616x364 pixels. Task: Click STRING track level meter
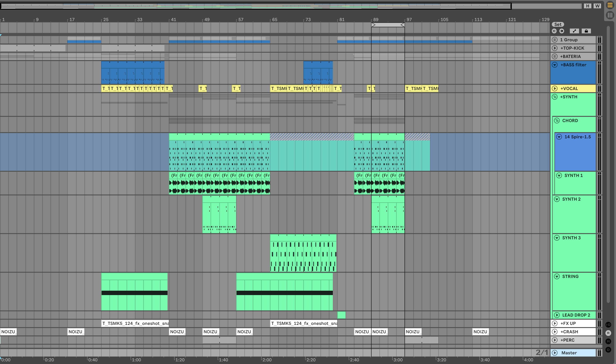click(599, 291)
